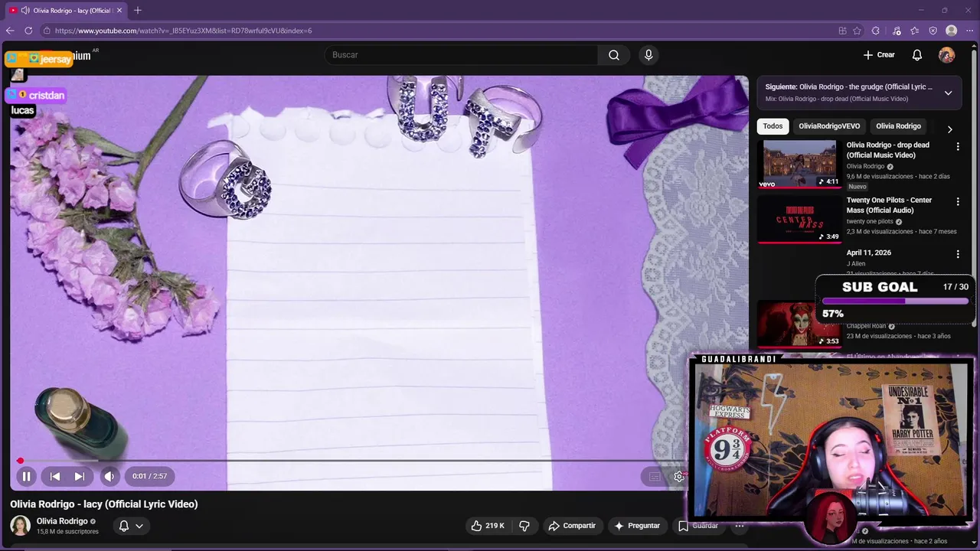Mute the video player volume
Screen dimensions: 980x551
point(109,476)
